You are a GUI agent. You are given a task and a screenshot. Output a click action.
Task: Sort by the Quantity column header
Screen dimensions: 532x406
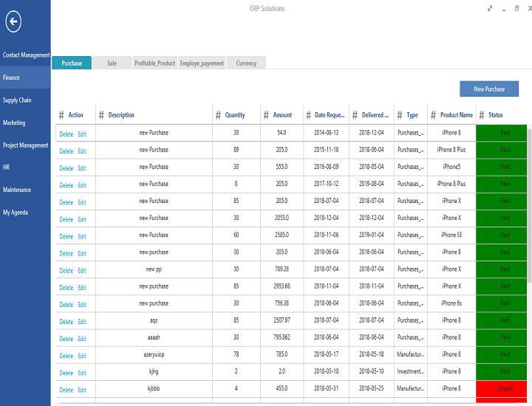click(235, 115)
